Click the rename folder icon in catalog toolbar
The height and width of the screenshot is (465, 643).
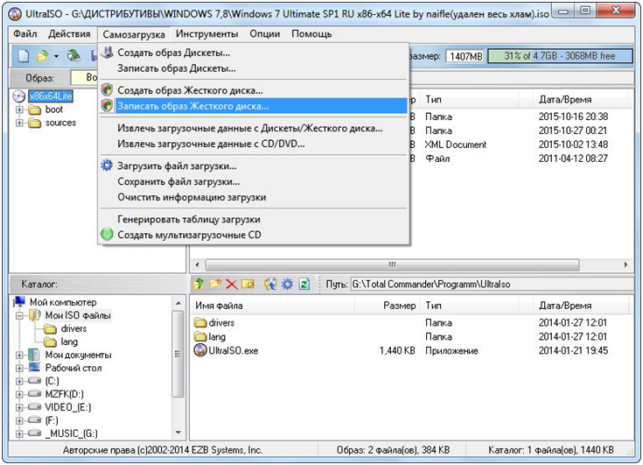[x=248, y=284]
